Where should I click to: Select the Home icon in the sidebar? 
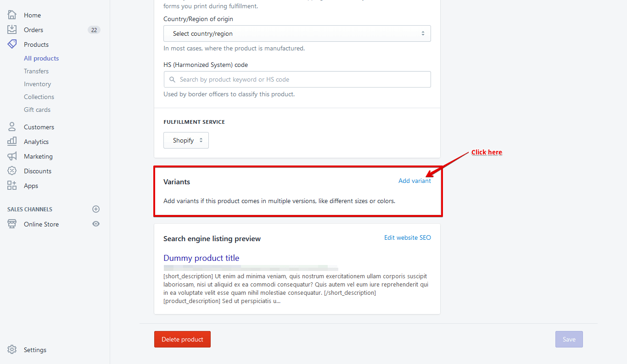tap(12, 15)
